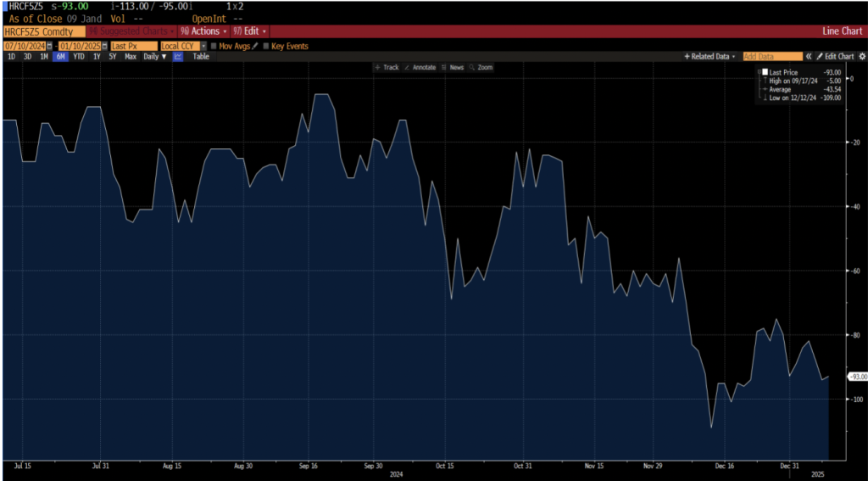Screen dimensions: 868x481
Task: Activate the Zoom magnifier tool
Action: pyautogui.click(x=481, y=67)
